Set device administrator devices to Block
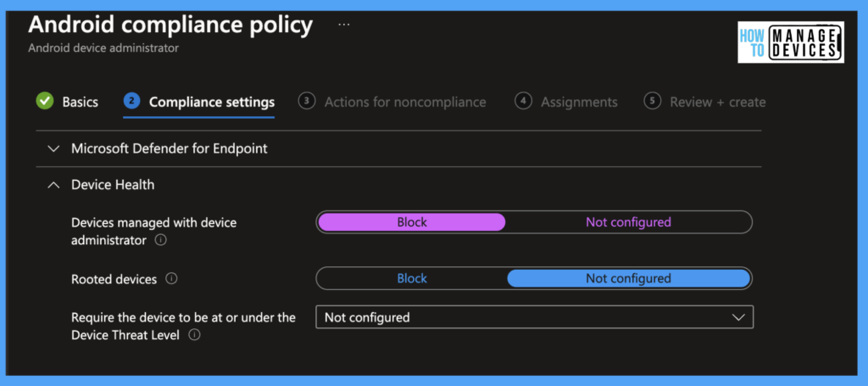Image resolution: width=868 pixels, height=386 pixels. pos(412,222)
